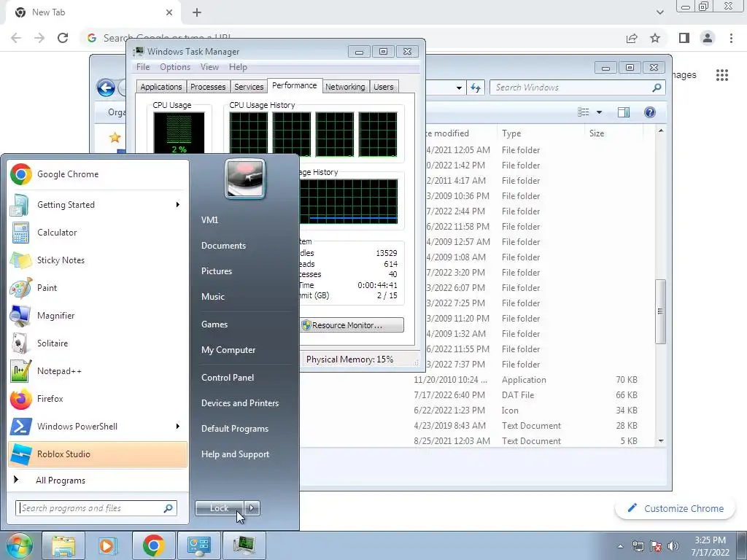Switch to Applications tab
This screenshot has height=560, width=747.
161,87
